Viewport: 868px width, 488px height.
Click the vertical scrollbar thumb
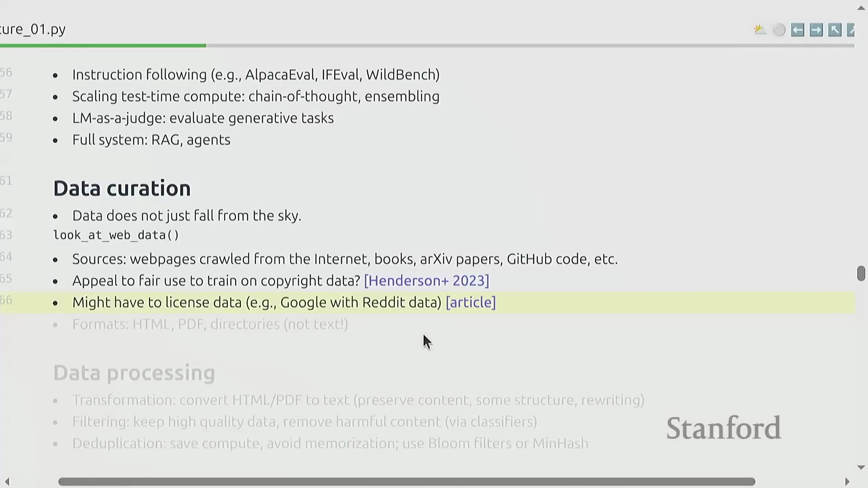pos(861,273)
